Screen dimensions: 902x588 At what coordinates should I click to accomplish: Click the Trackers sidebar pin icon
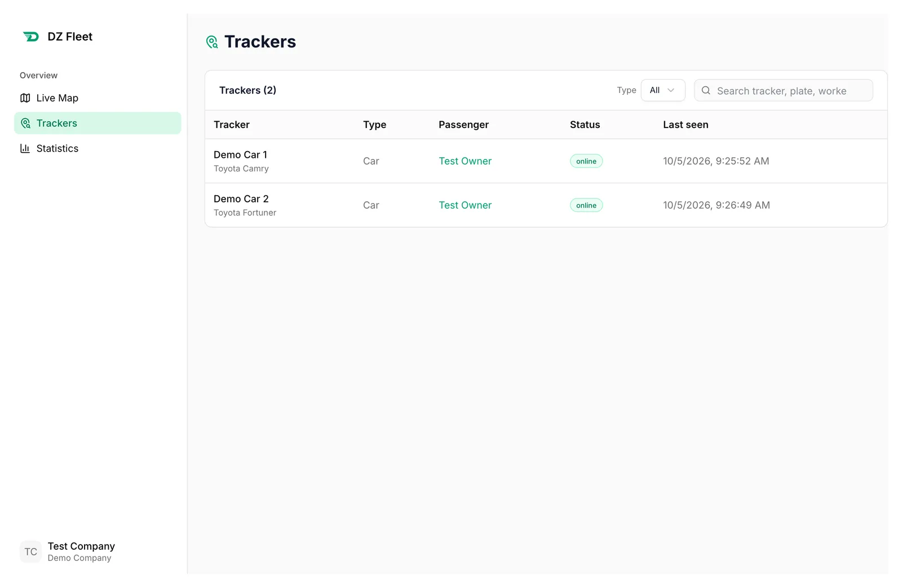tap(25, 123)
